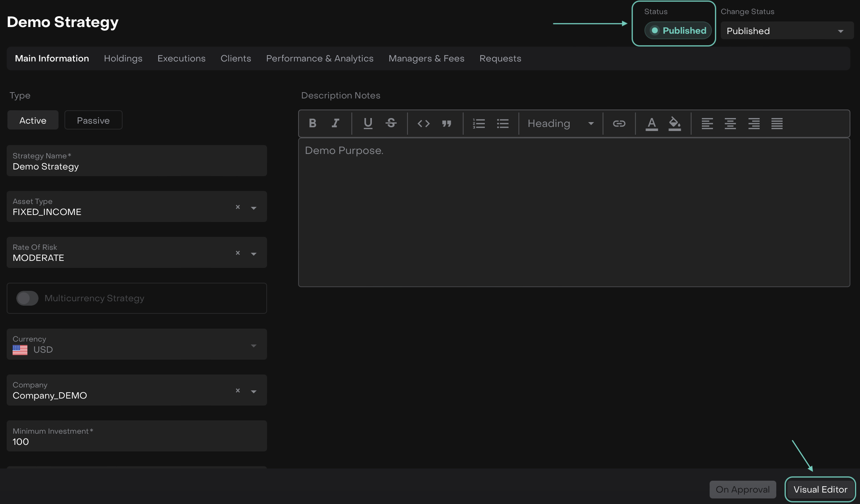Click the Visual Editor button
860x504 pixels.
click(820, 489)
